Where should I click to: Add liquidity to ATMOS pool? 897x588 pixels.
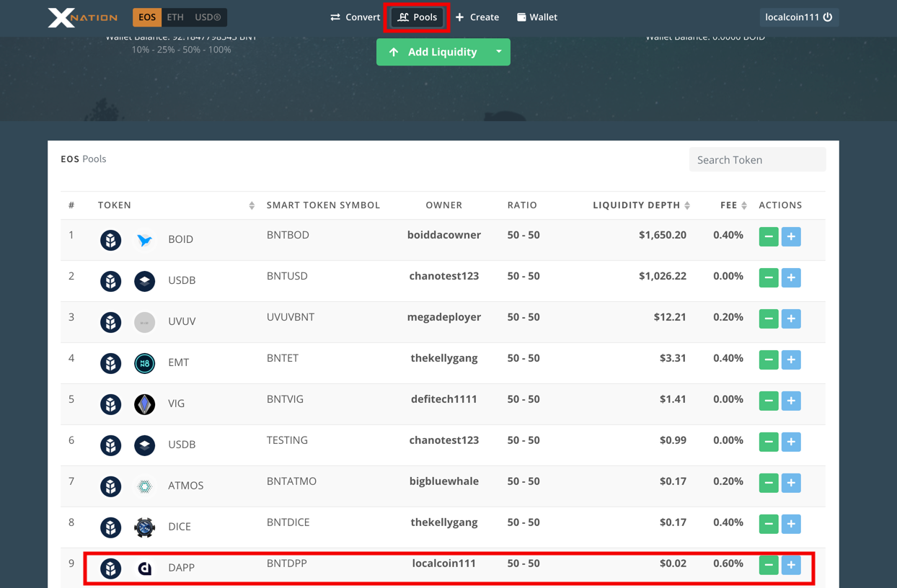click(791, 483)
